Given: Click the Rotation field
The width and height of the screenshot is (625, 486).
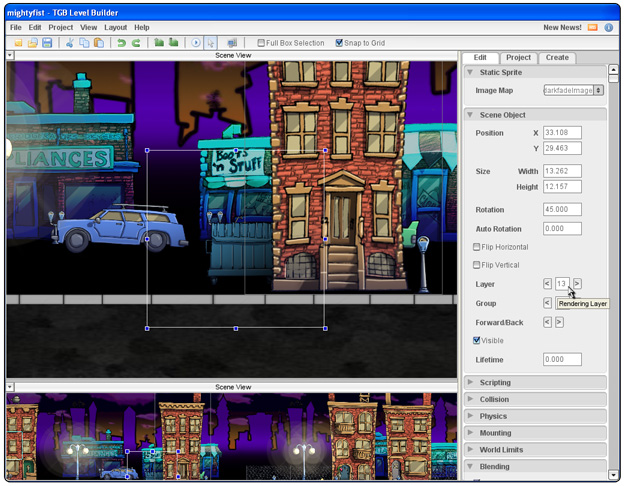Looking at the screenshot, I should coord(562,209).
